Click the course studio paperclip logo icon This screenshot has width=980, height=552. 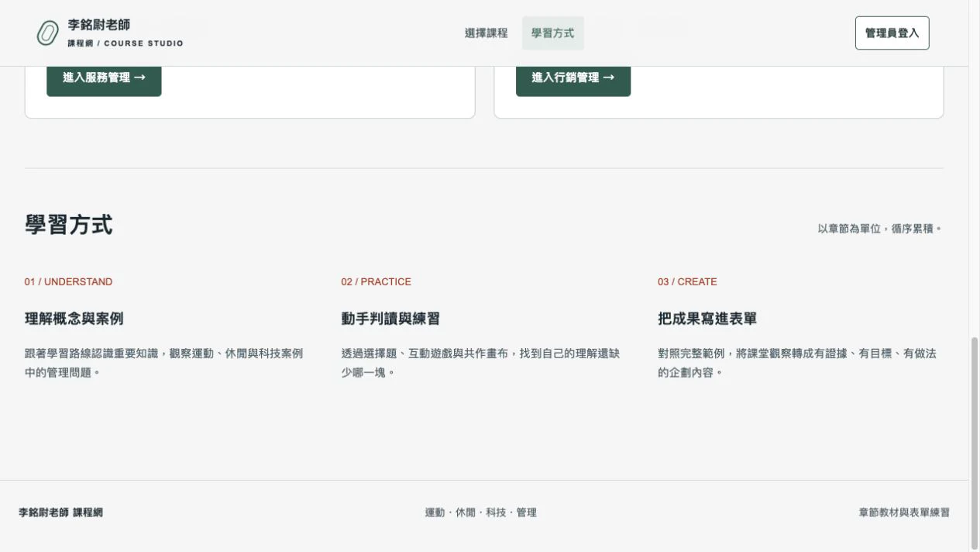(48, 33)
